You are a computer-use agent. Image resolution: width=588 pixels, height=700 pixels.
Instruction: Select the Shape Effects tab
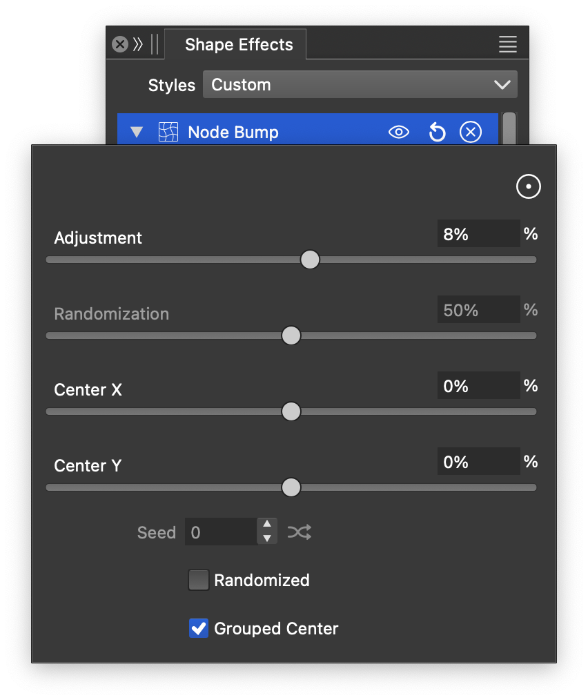coord(239,45)
